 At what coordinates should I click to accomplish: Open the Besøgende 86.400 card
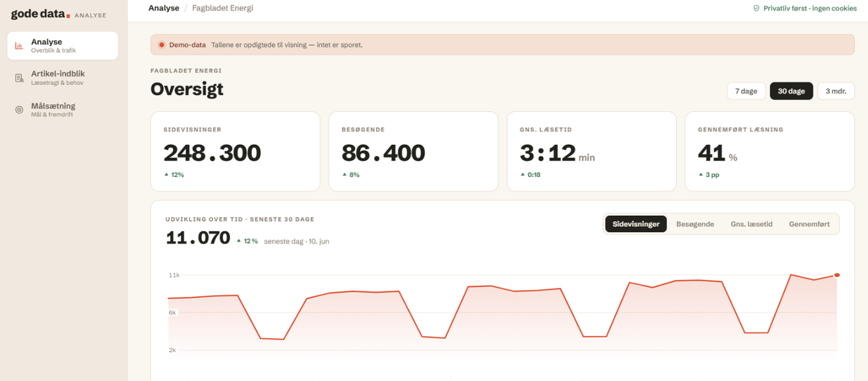pyautogui.click(x=414, y=151)
